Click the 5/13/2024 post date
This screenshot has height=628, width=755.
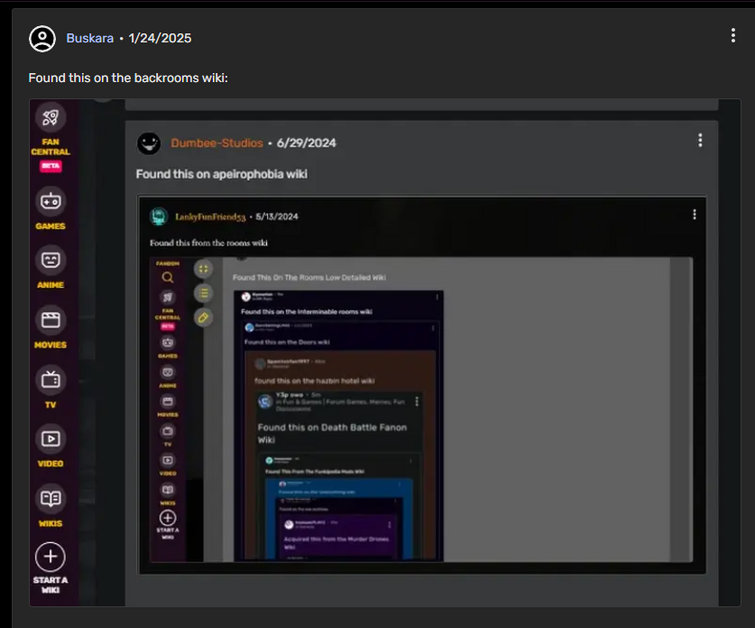[x=277, y=217]
